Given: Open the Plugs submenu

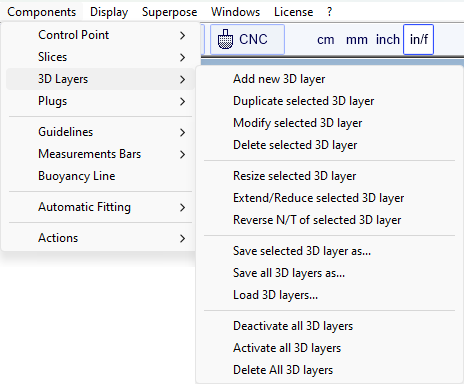Looking at the screenshot, I should tap(100, 101).
